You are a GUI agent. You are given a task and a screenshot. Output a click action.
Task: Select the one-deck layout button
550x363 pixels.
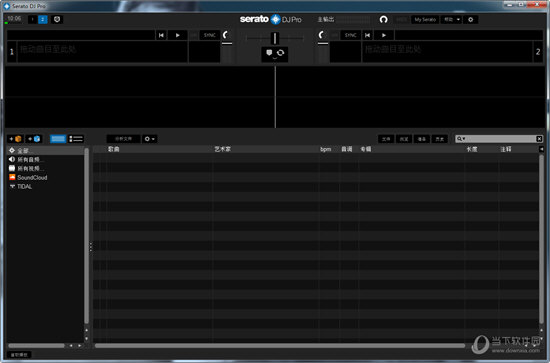(33, 19)
